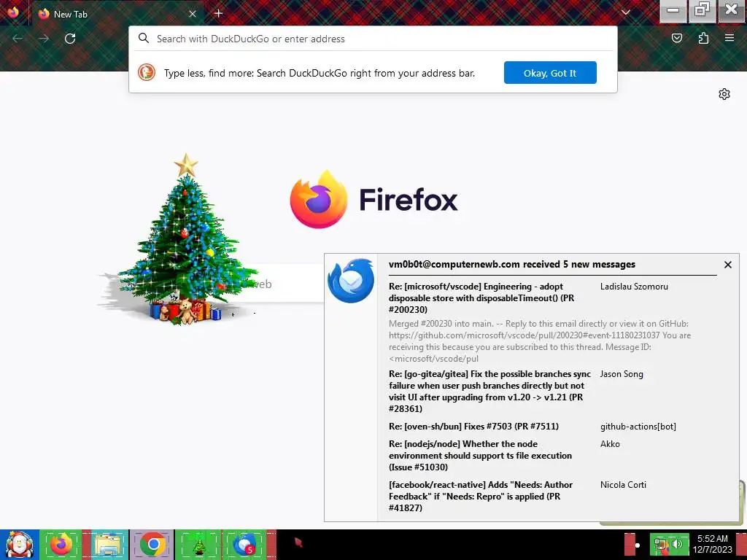Screen dimensions: 747x560
Task: Open the Save to Pocket icon
Action: (x=676, y=38)
